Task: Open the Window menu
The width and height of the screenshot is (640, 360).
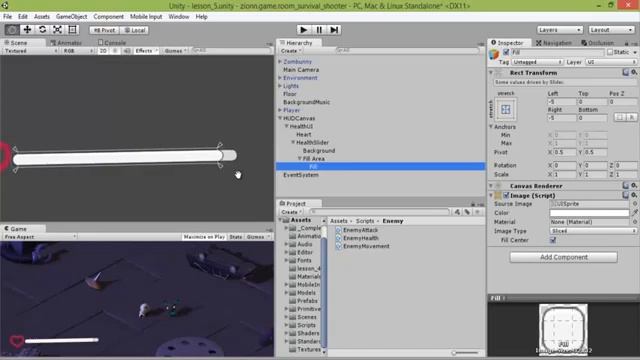Action: tap(178, 17)
